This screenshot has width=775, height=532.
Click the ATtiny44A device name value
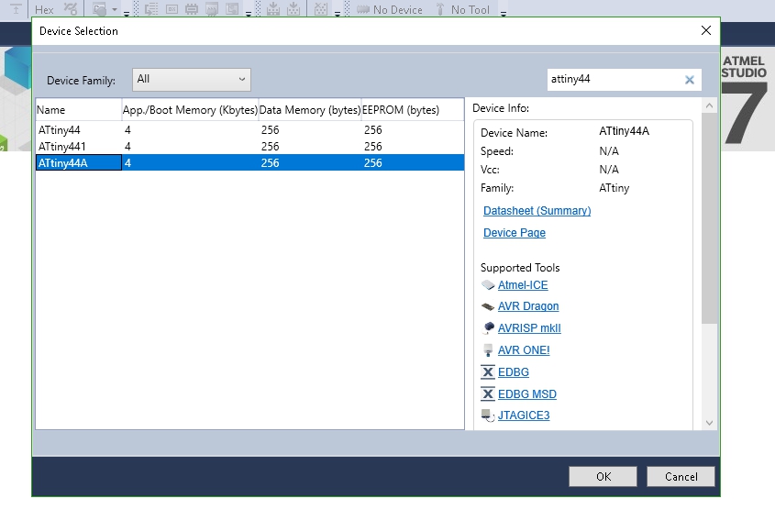(x=625, y=131)
